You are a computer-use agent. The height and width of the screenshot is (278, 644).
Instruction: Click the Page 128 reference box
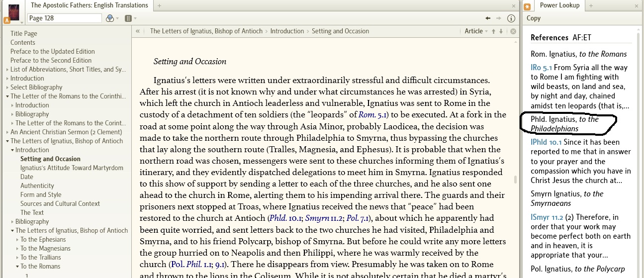[x=65, y=18]
